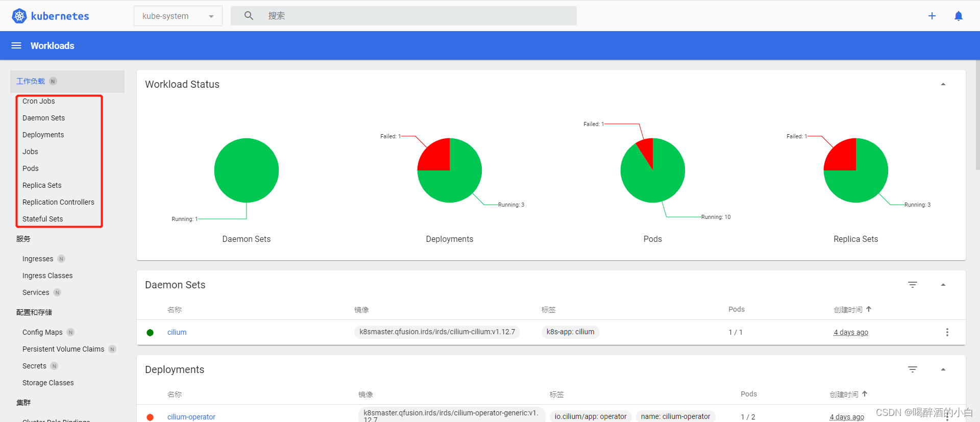Viewport: 980px width, 422px height.
Task: Open Secrets in the sidebar
Action: tap(34, 366)
